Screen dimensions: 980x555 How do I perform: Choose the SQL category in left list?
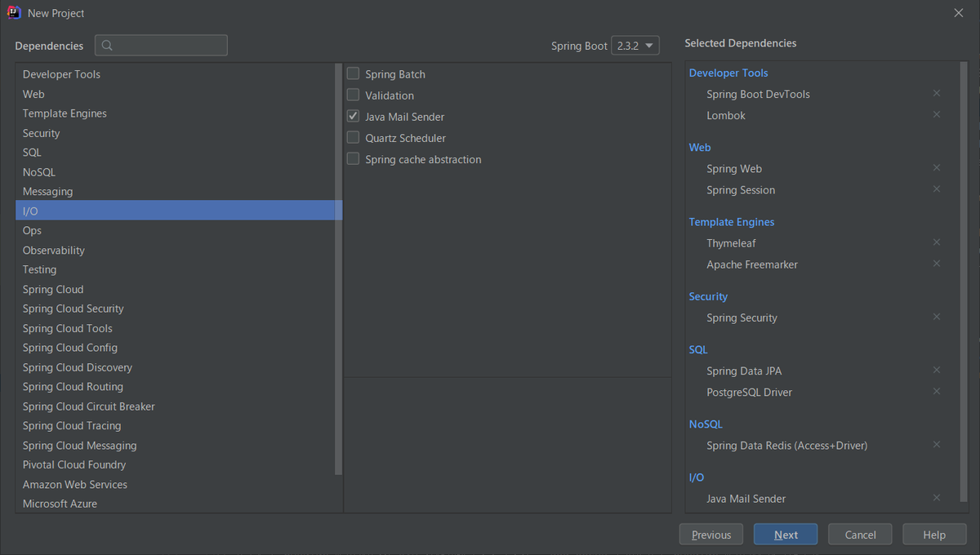click(175, 152)
